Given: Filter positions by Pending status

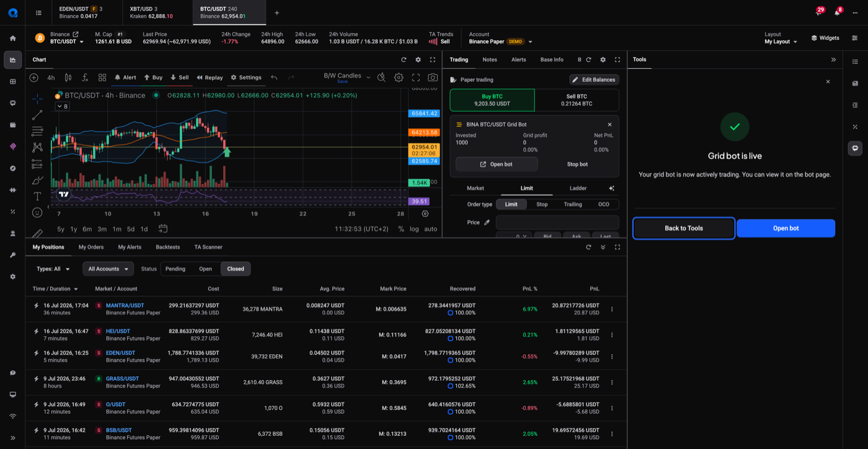Looking at the screenshot, I should pyautogui.click(x=175, y=269).
